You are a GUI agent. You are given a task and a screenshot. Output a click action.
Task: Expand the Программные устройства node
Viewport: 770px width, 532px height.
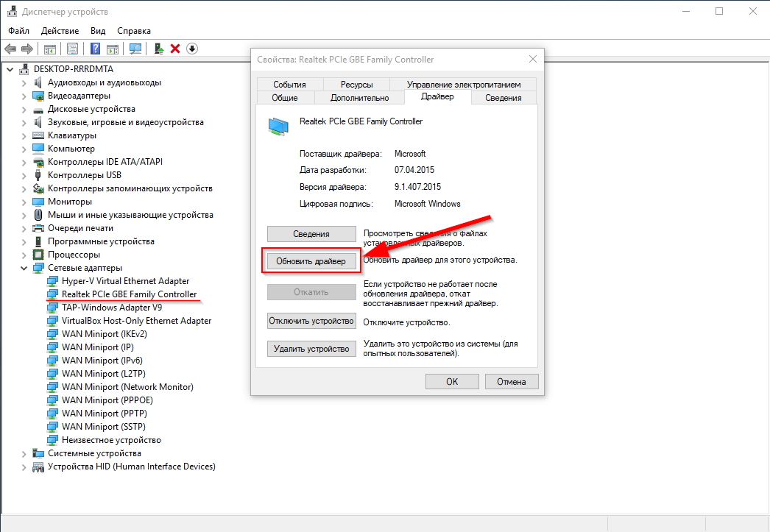click(24, 242)
